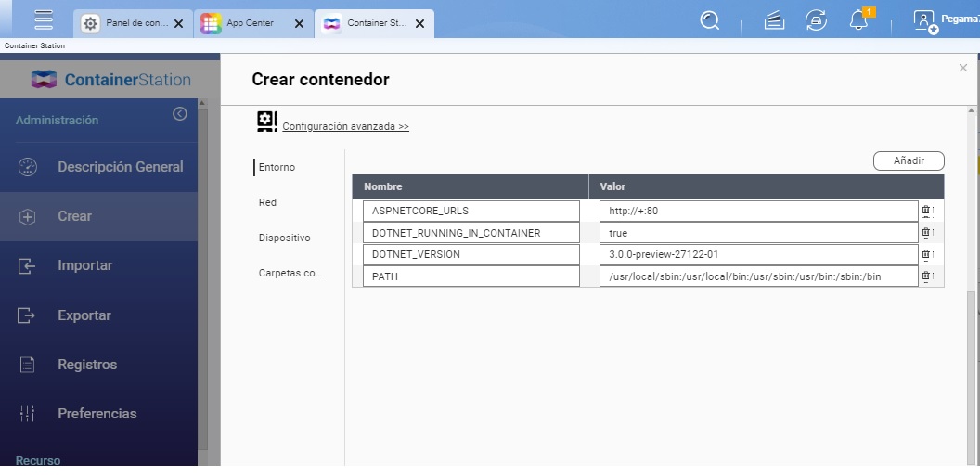Delete the DOTNET_VERSION variable with trash icon
Screen dimensions: 980x475
point(925,254)
